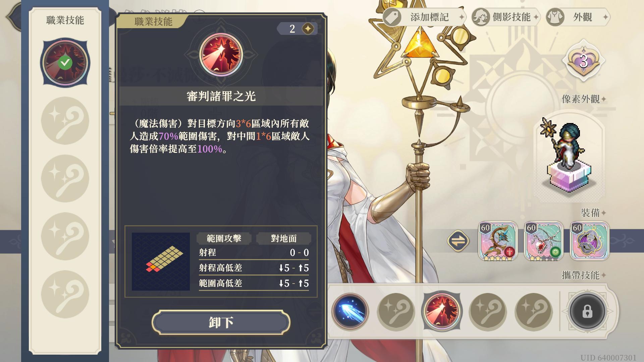Click the 卸下 unequip button

[x=221, y=322]
